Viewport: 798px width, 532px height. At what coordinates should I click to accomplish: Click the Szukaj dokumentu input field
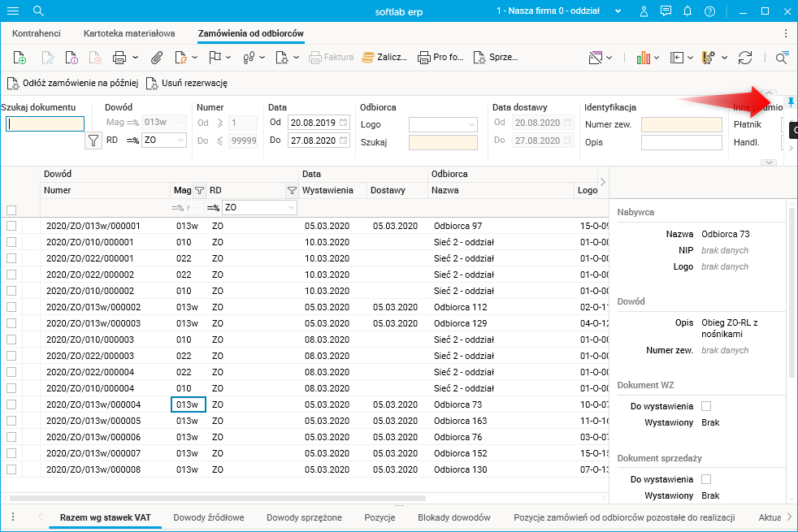[46, 124]
